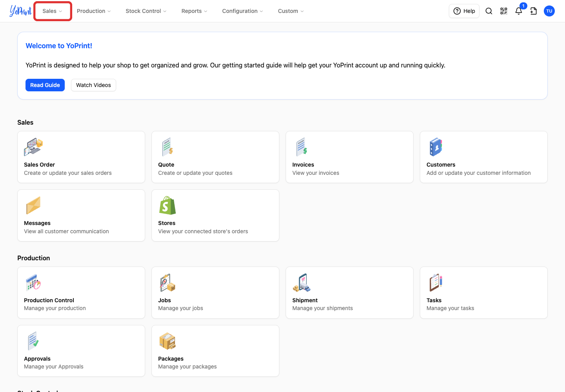The image size is (565, 392).
Task: Open the Production Control card title
Action: coord(49,300)
